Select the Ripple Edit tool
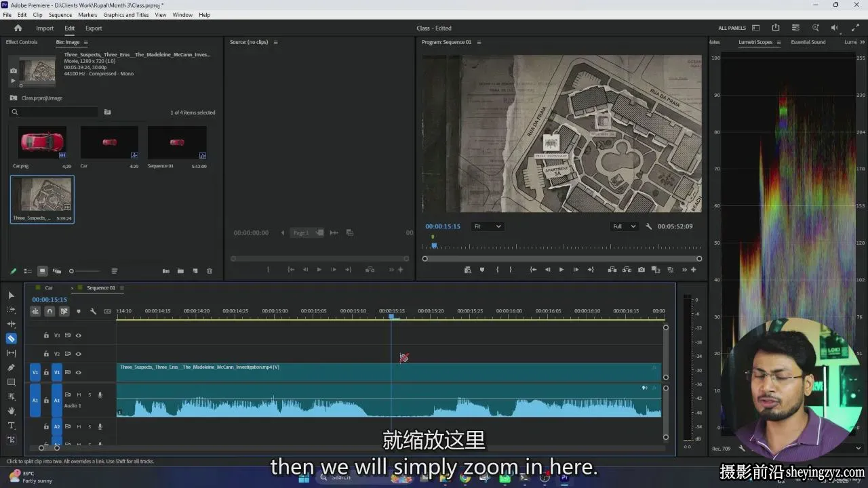 11,324
